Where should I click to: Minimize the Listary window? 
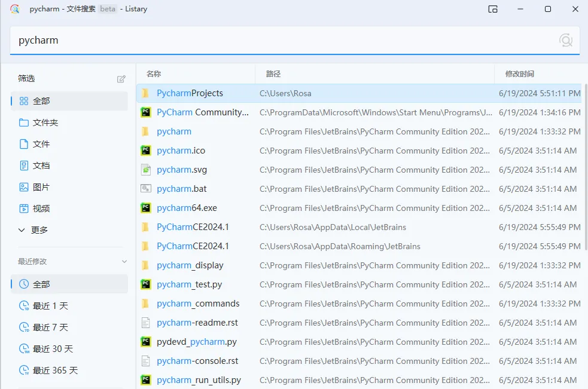tap(520, 9)
